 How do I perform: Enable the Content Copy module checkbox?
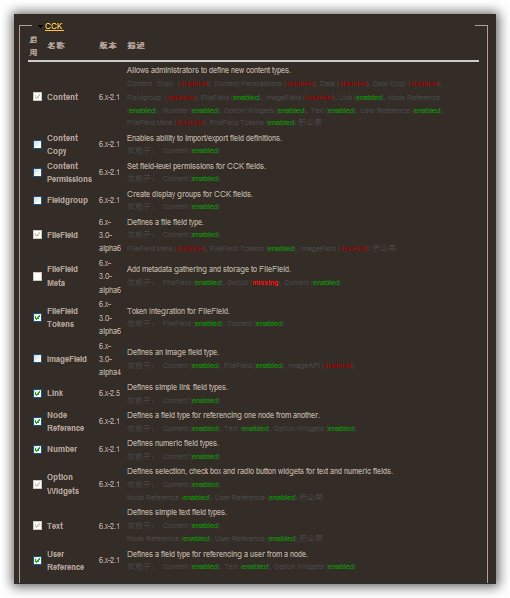[37, 145]
